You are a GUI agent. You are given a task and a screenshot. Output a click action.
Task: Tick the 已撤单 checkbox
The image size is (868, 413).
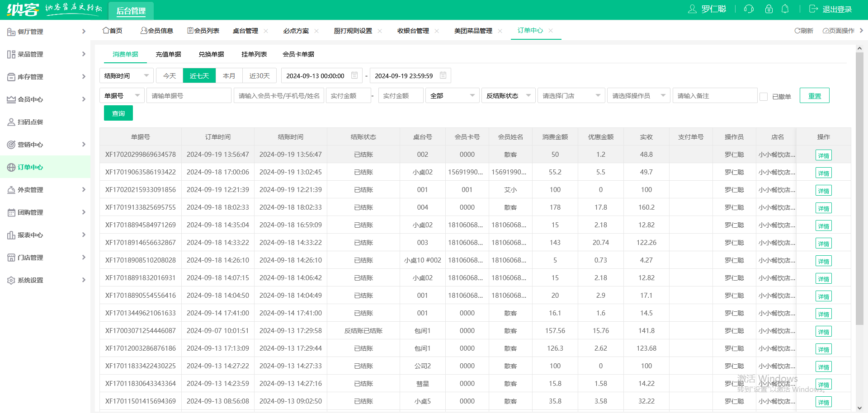tap(764, 96)
